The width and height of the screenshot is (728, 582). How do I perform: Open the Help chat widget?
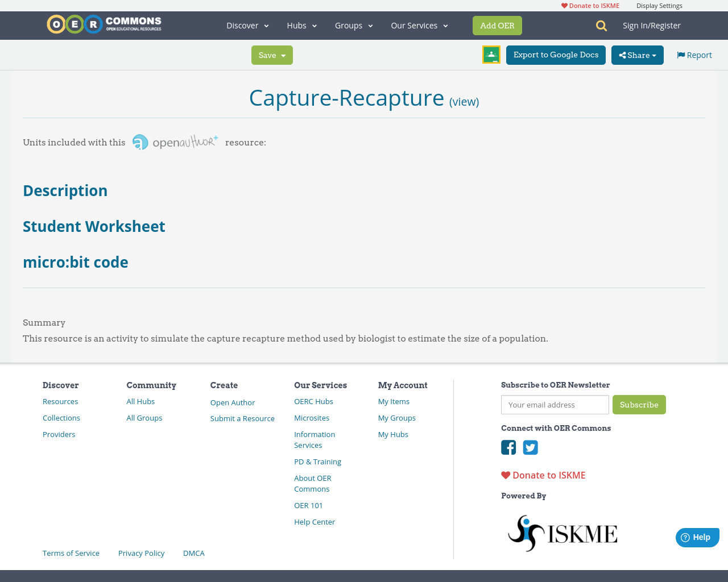[697, 537]
